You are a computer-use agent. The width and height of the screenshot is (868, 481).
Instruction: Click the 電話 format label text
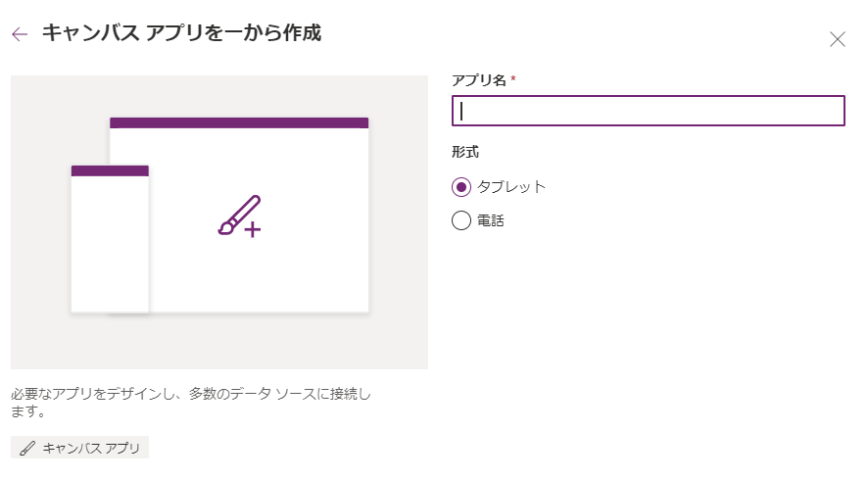click(490, 220)
